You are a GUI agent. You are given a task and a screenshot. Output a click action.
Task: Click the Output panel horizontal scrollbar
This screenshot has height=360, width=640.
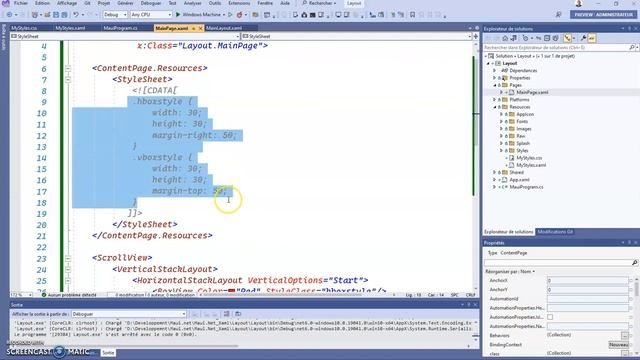(x=124, y=346)
